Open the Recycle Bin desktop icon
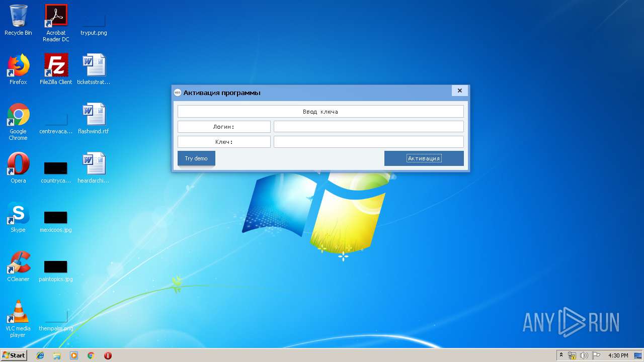The width and height of the screenshot is (644, 362). pos(18,21)
